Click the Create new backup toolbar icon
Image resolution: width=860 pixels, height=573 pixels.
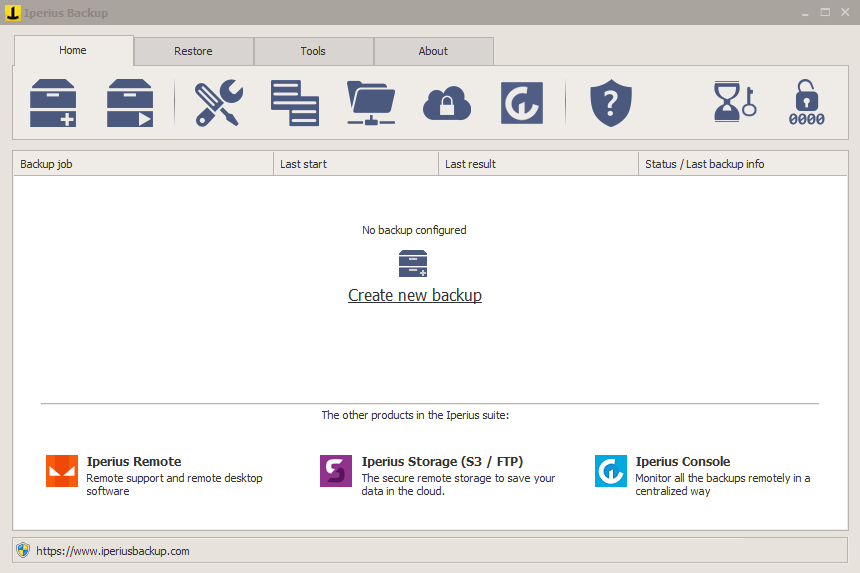click(x=53, y=103)
